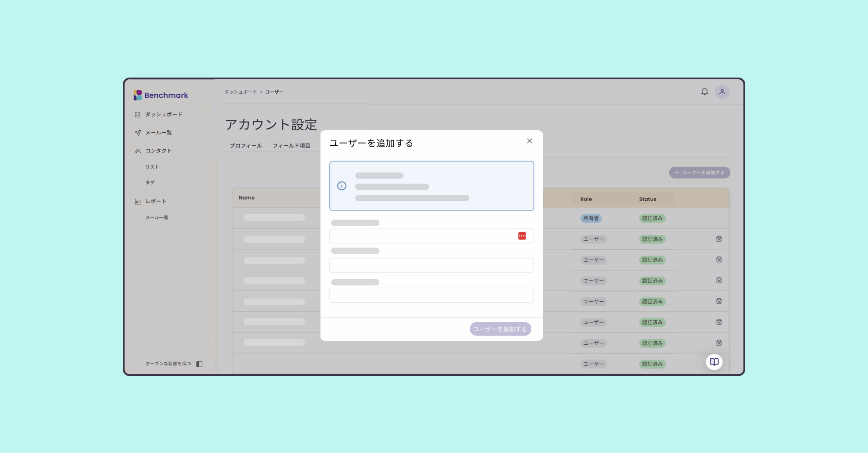Click the Benchmark logo
868x453 pixels.
point(161,95)
